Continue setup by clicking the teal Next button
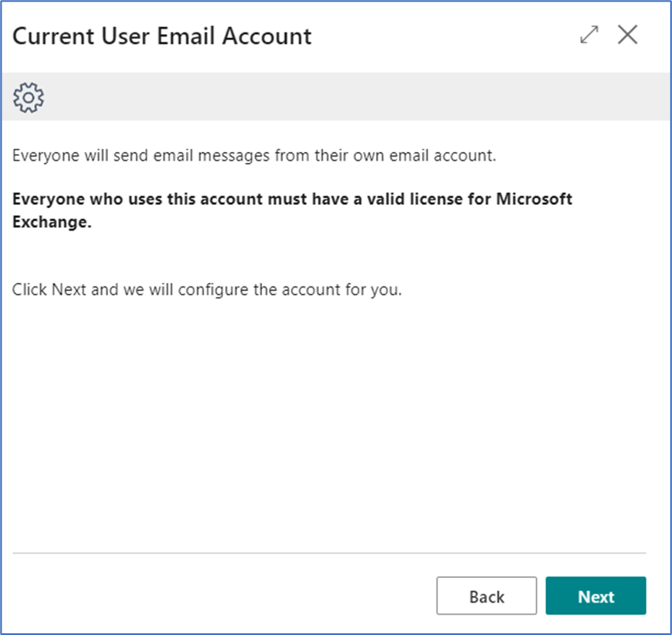 point(595,596)
